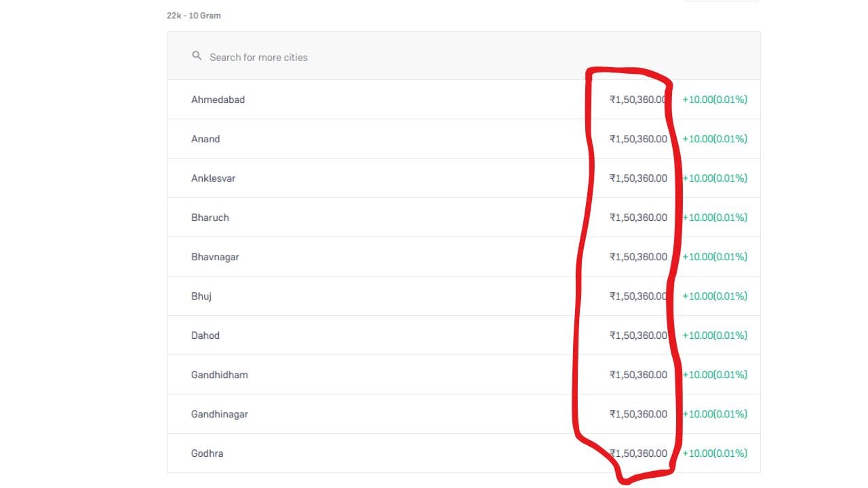Screen dimensions: 868x488
Task: Click Gandhinagar's green change percentage
Action: (715, 414)
